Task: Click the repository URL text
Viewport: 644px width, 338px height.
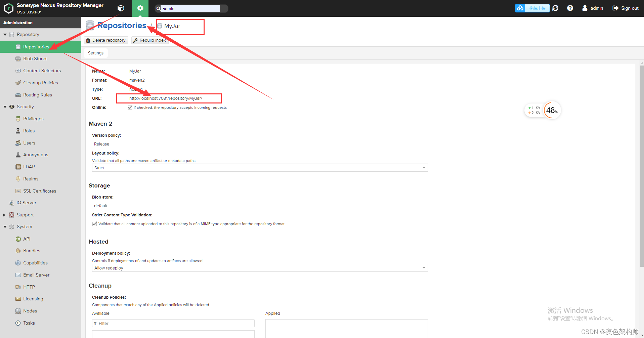Action: [166, 98]
